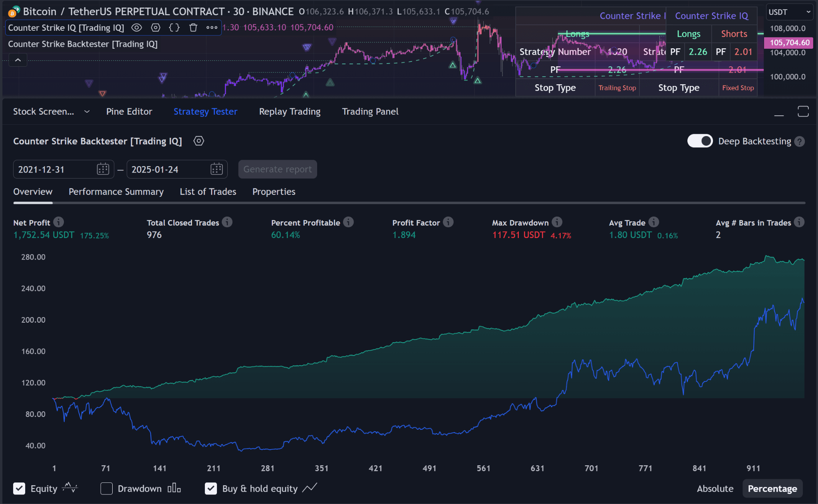Viewport: 818px width, 504px height.
Task: Open the USDT currency dropdown
Action: (790, 12)
